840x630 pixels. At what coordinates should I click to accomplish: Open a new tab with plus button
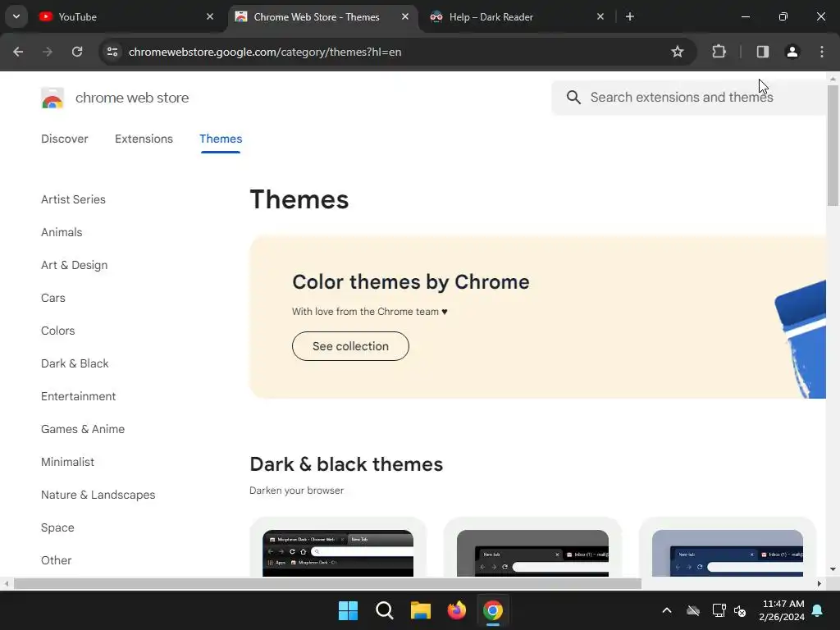[630, 16]
